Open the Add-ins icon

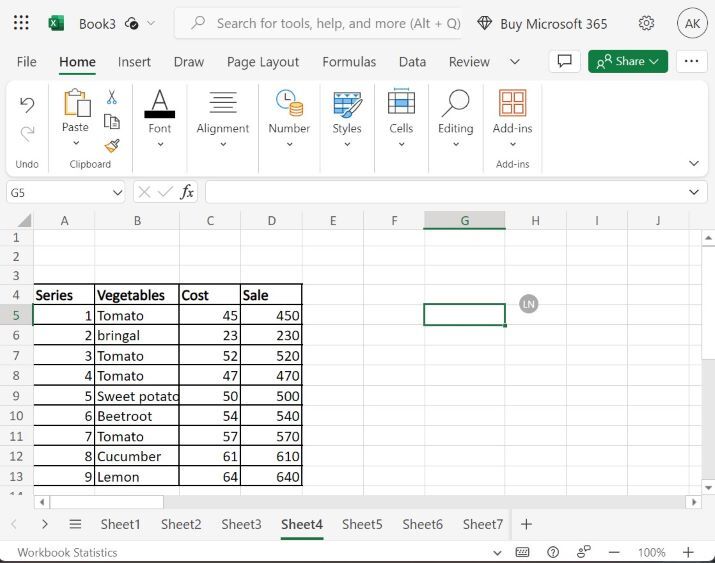coord(513,103)
